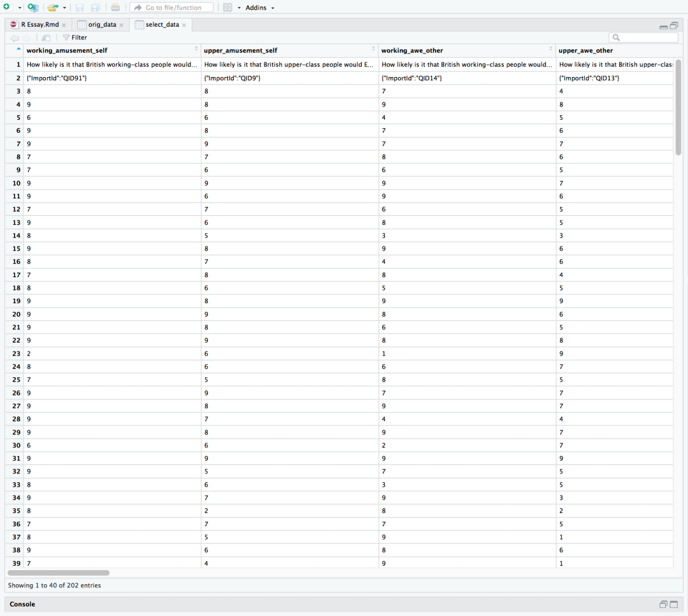Screen dimensions: 688x616
Task: Click value 4 in row 39 upper_amusement_self
Action: point(206,563)
